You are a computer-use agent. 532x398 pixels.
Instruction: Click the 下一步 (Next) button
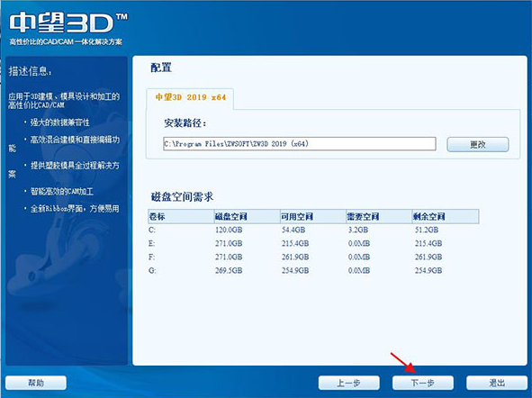[x=423, y=383]
